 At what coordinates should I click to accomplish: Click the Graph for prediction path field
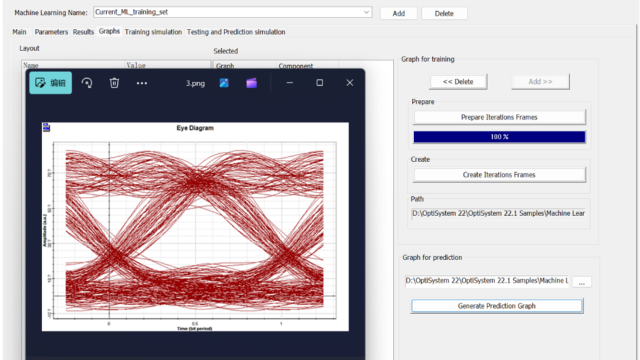pos(487,281)
